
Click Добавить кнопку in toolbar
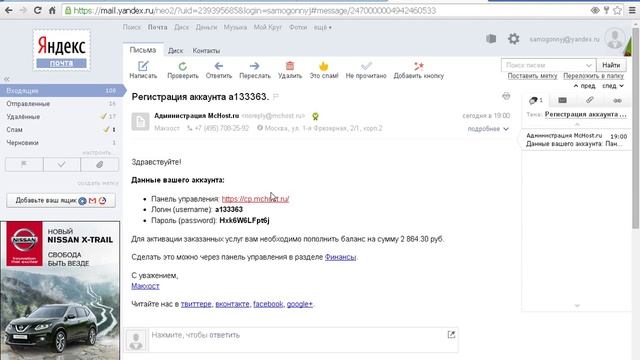pos(418,70)
